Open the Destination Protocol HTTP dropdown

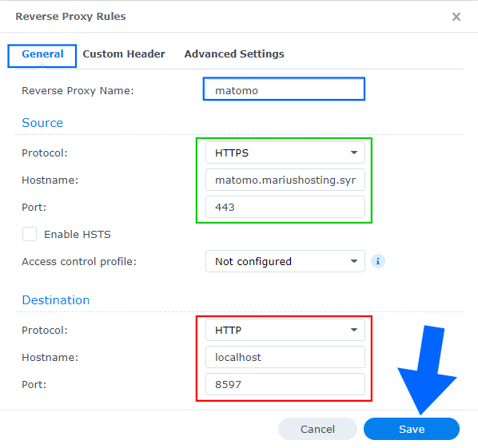(x=285, y=330)
